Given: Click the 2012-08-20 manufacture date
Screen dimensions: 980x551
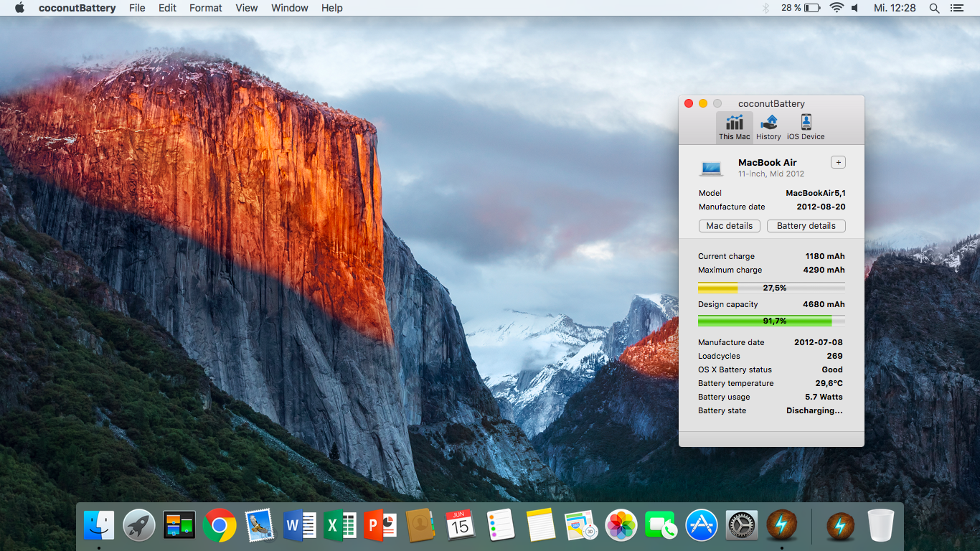Looking at the screenshot, I should point(821,207).
